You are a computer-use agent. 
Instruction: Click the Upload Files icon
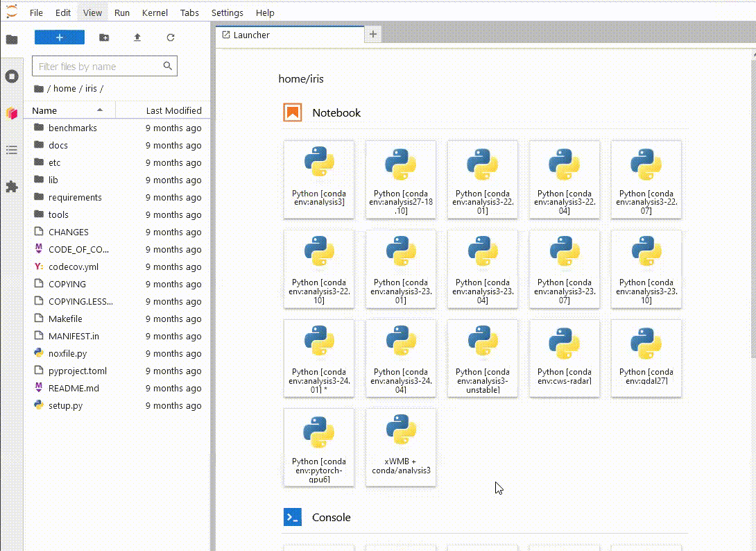point(137,37)
